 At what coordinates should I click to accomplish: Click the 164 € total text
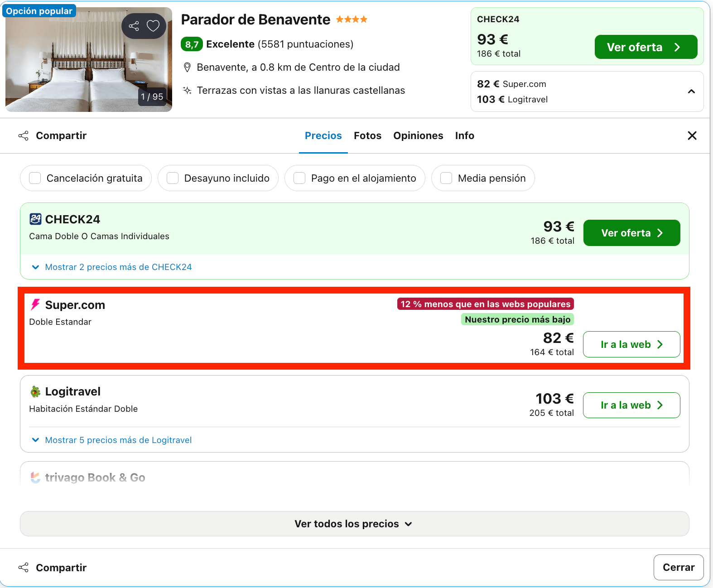tap(552, 352)
